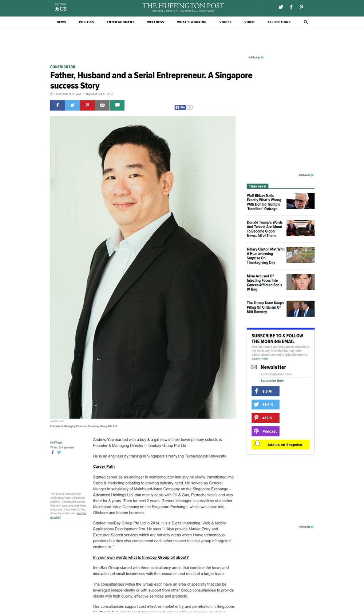Image resolution: width=364 pixels, height=614 pixels.
Task: Share article by email envelope button
Action: tap(102, 105)
